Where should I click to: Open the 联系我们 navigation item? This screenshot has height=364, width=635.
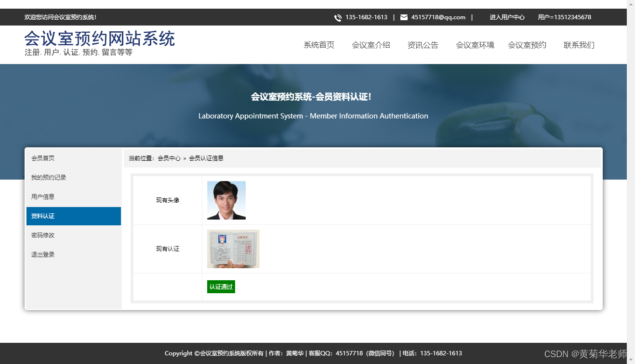coord(579,45)
